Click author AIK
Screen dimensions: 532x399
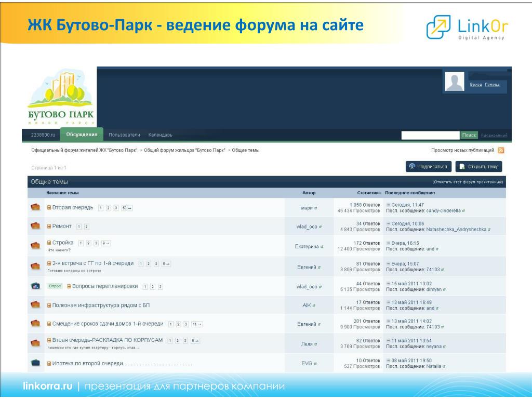(307, 305)
